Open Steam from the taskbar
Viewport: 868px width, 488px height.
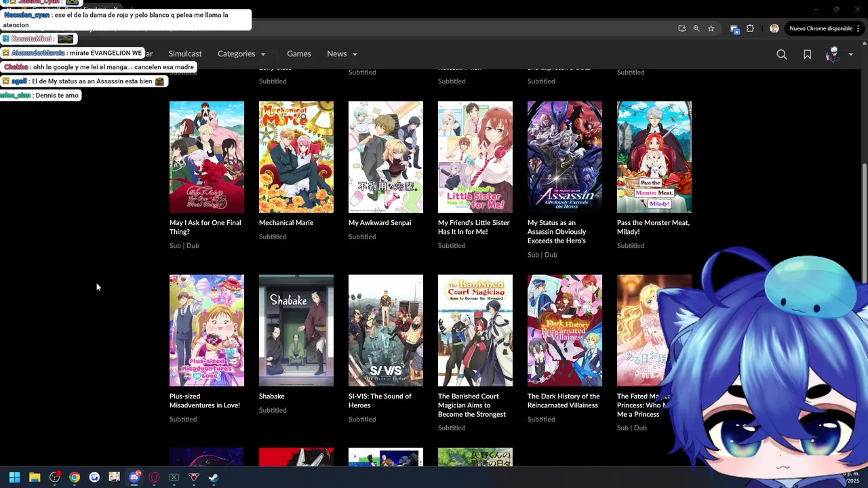tap(213, 477)
